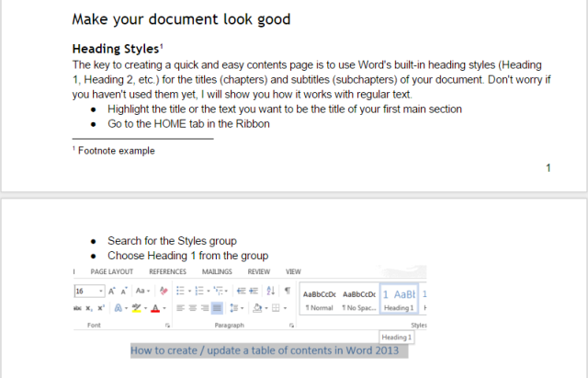
Task: Switch to the MAILINGS tab
Action: [217, 271]
